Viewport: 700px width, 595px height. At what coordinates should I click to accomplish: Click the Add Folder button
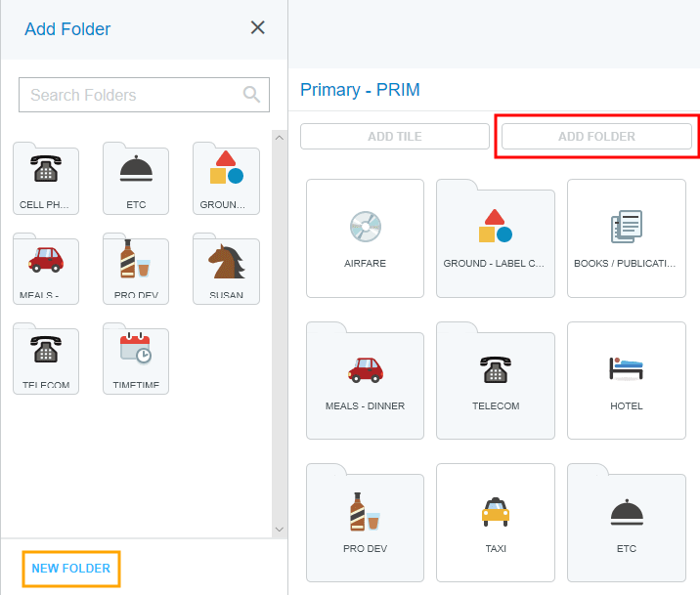coord(596,137)
